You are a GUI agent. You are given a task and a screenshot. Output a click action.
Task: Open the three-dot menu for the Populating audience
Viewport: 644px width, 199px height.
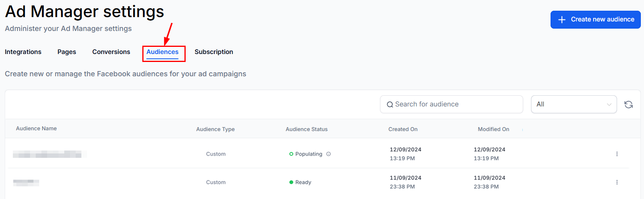pyautogui.click(x=617, y=154)
